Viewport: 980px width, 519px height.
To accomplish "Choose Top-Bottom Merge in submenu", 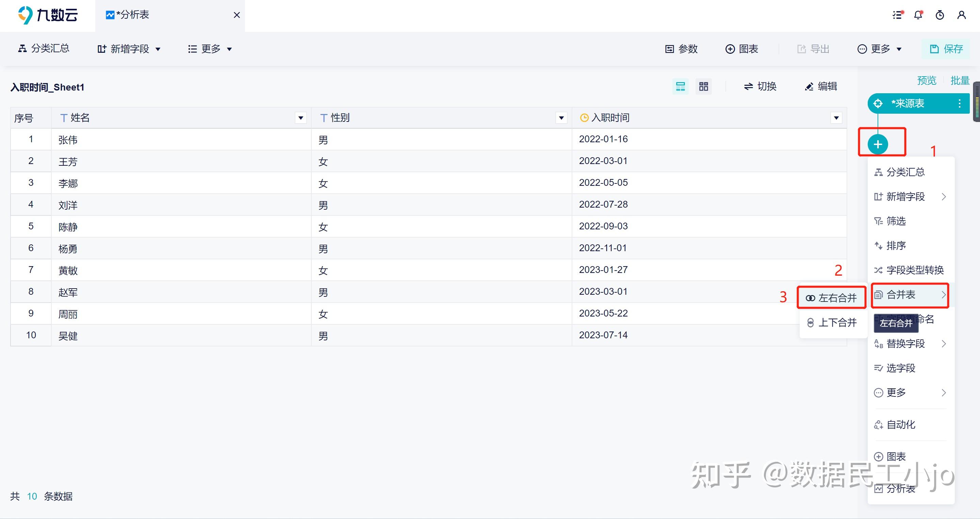I will (x=832, y=323).
